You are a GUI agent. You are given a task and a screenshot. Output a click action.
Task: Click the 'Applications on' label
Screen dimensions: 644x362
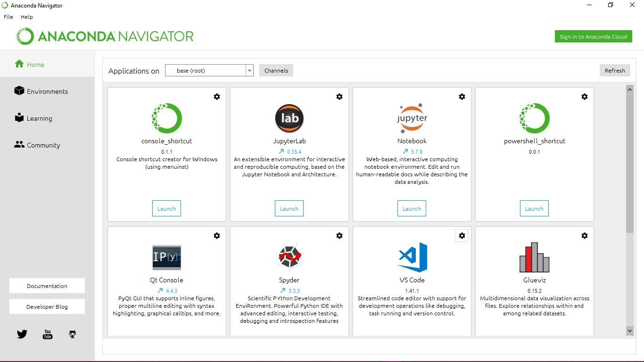(x=134, y=71)
